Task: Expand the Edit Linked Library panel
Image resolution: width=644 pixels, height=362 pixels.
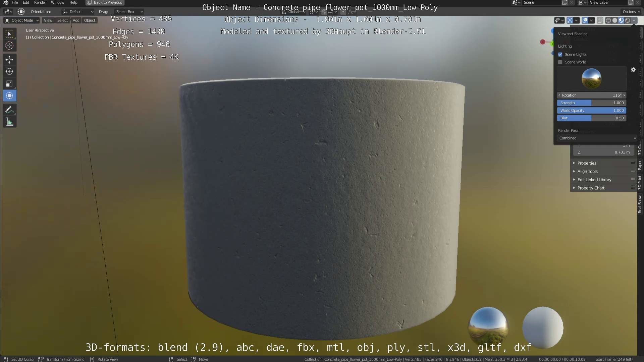Action: 603,180
